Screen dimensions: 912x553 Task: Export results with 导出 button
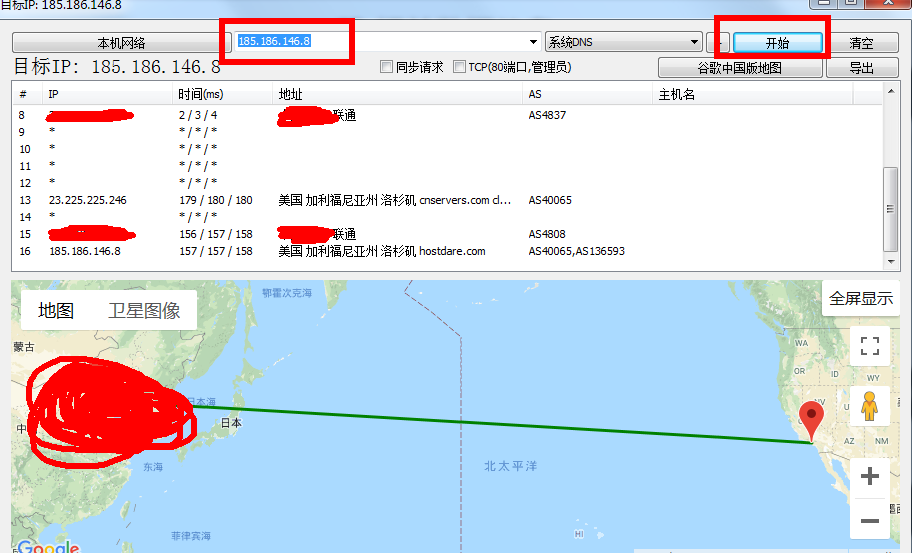861,67
